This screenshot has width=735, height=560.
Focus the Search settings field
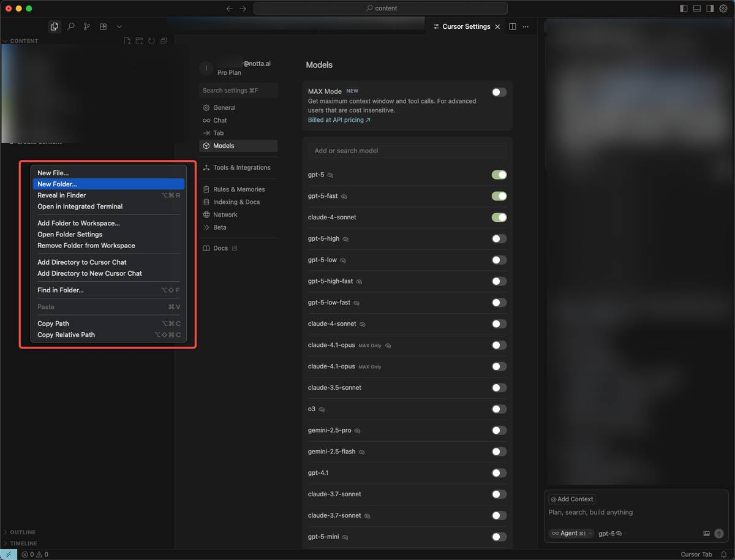tap(238, 90)
